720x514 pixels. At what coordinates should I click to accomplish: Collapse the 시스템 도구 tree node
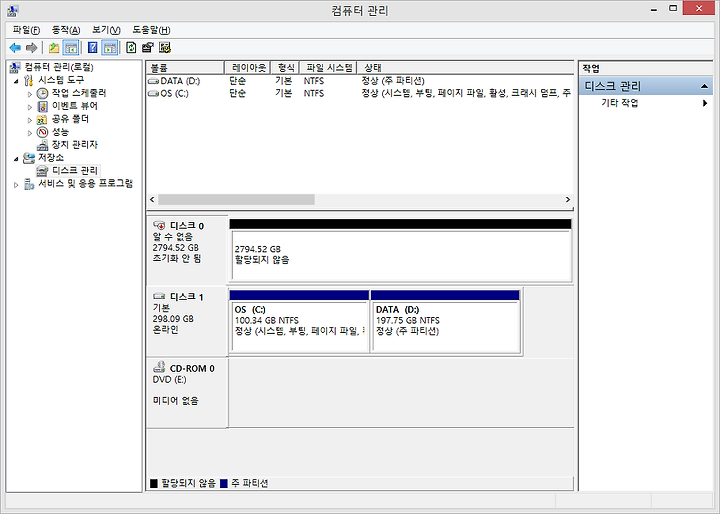pyautogui.click(x=16, y=81)
